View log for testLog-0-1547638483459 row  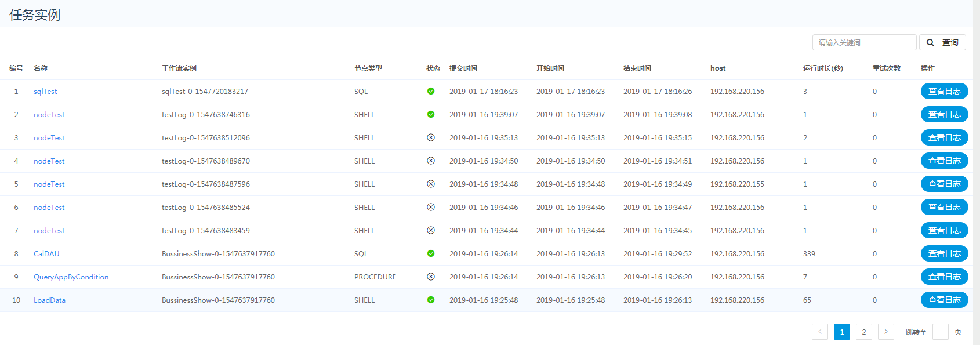(945, 230)
